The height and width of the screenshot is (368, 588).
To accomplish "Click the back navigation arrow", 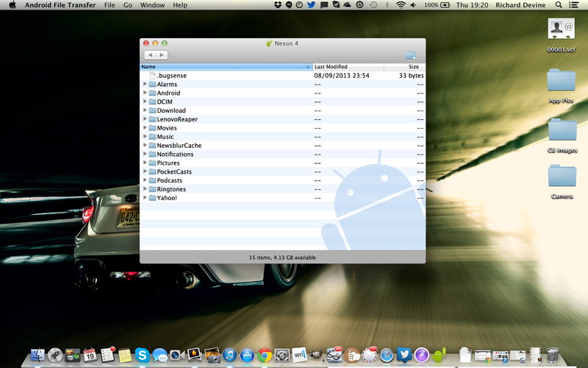I will (150, 55).
